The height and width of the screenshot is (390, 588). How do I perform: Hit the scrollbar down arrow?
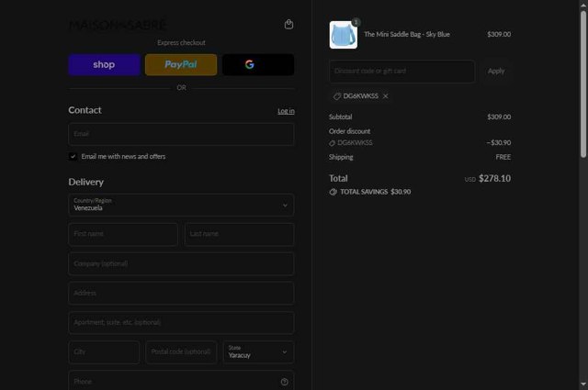point(583,384)
